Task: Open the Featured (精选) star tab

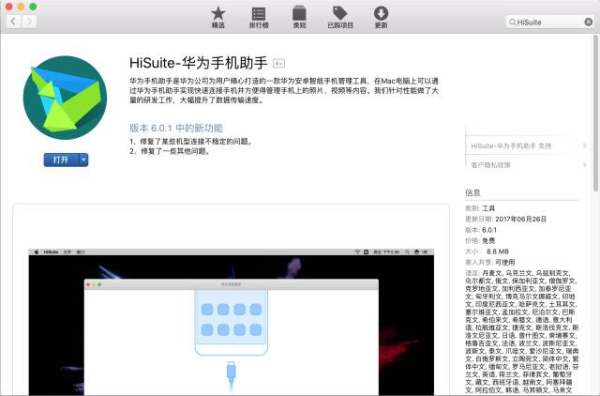Action: 218,17
